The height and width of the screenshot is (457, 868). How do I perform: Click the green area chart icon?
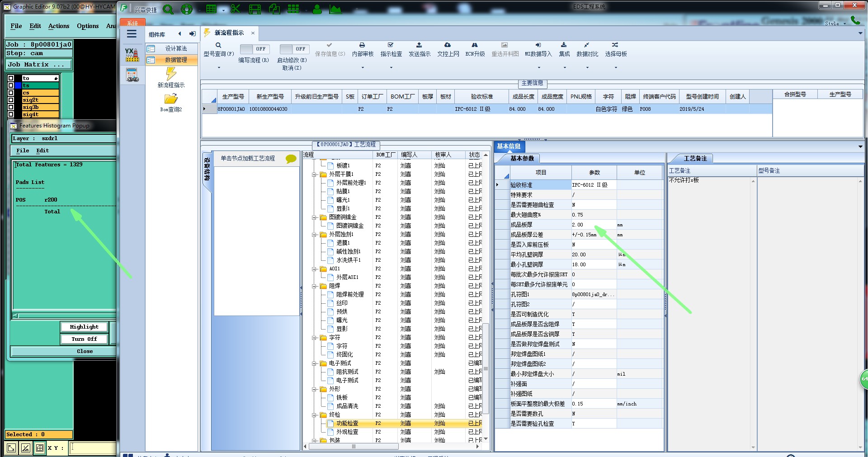335,9
